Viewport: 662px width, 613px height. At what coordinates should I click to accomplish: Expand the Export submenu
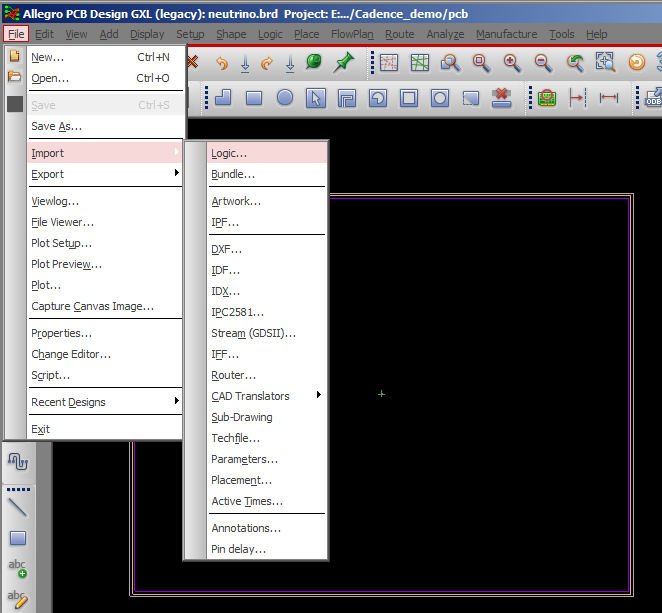106,174
